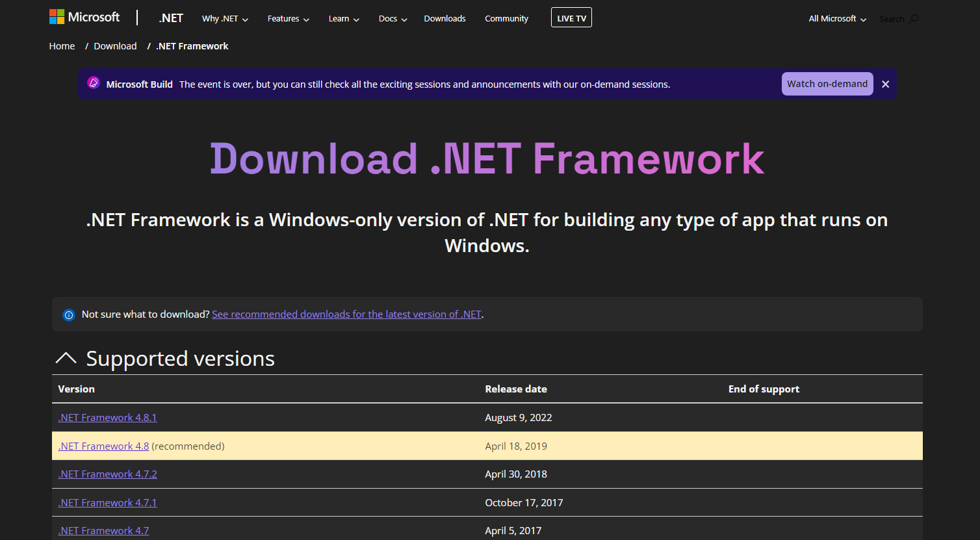
Task: Click the April 30, 2018 release date
Action: tap(516, 474)
